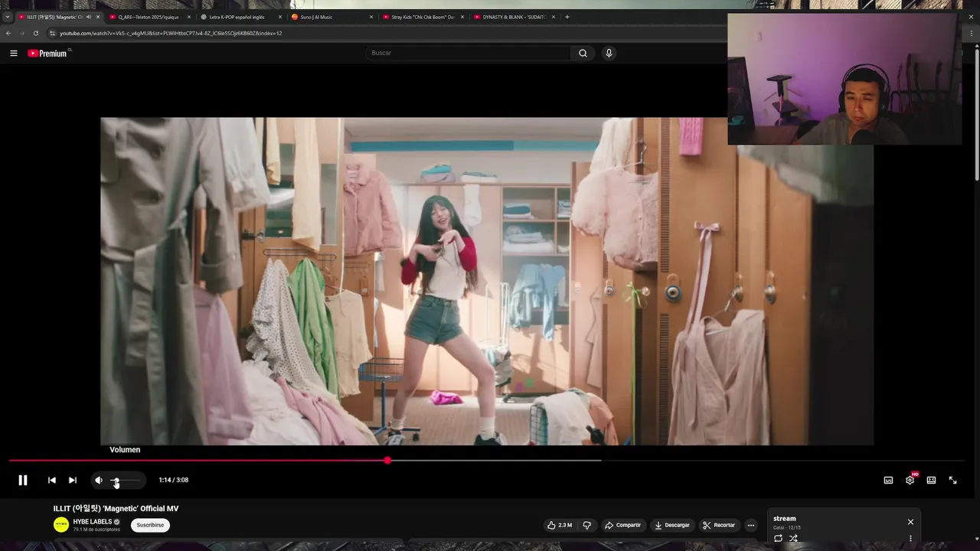Click the 1:14 / 3:08 time display
Image resolution: width=980 pixels, height=551 pixels.
[x=174, y=480]
